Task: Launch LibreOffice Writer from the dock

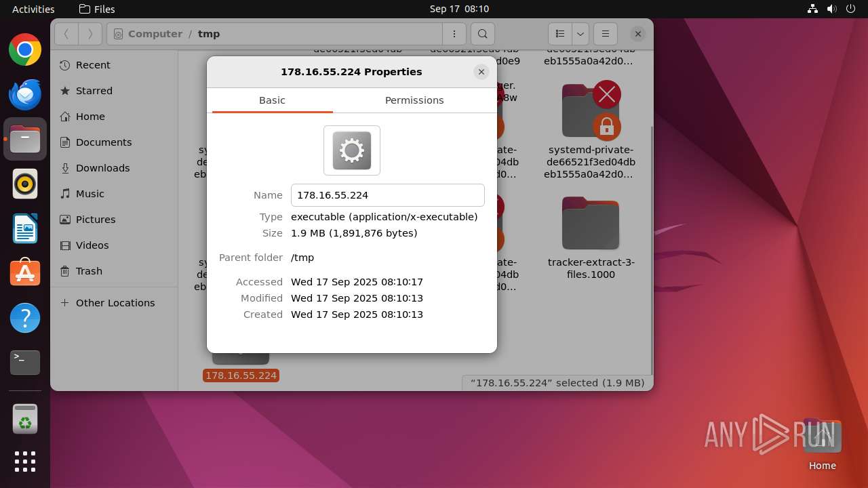Action: click(25, 228)
